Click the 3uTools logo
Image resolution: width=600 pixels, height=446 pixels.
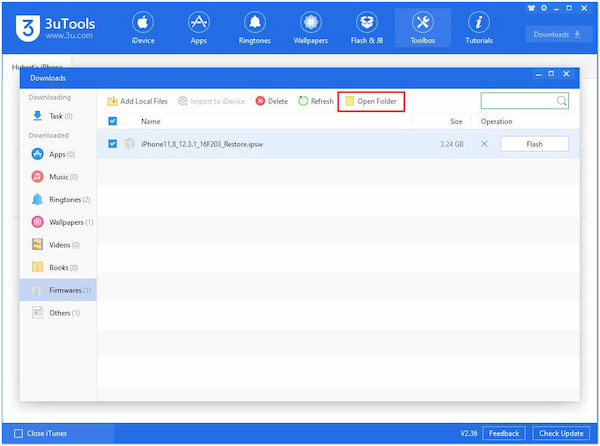55,28
